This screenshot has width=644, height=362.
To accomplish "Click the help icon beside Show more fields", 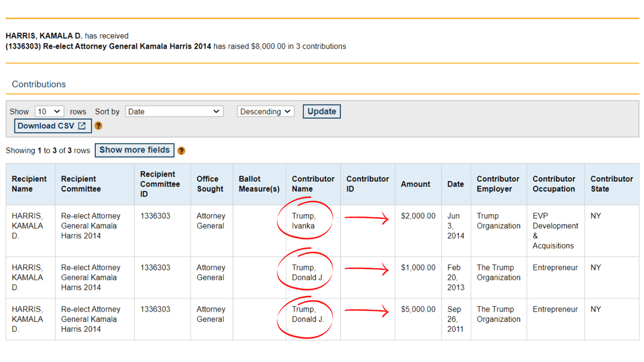I will 182,150.
